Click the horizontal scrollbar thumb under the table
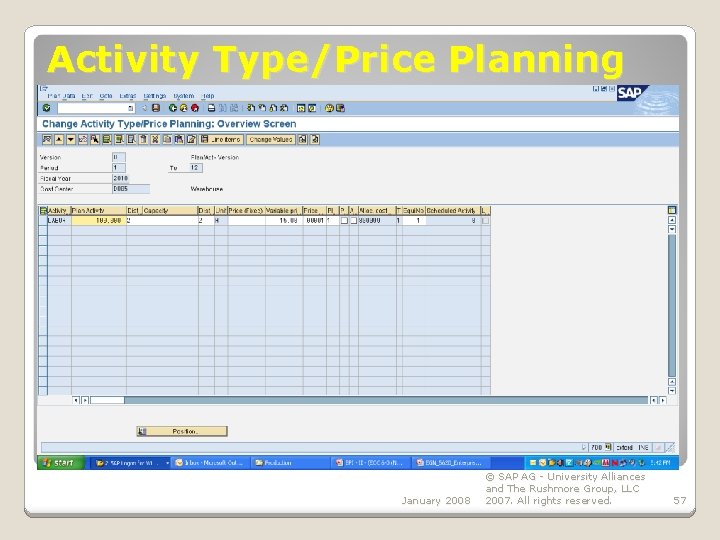The height and width of the screenshot is (540, 720). tap(107, 400)
